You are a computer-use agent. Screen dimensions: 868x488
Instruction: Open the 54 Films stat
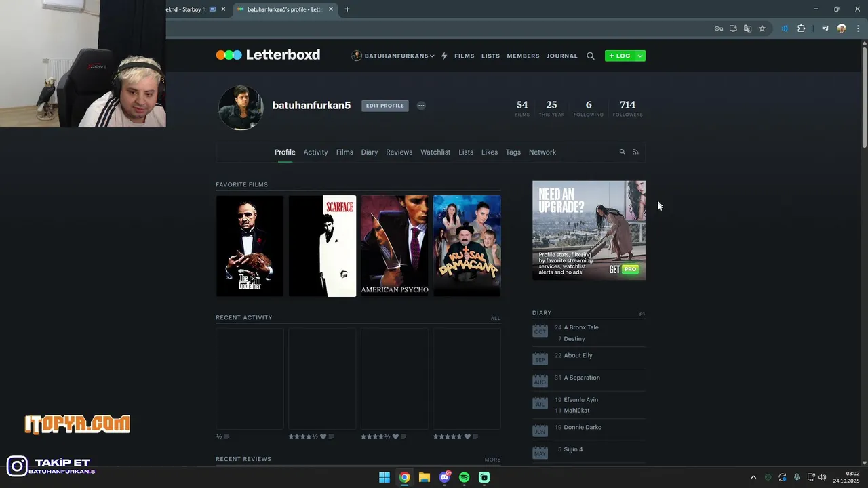[522, 108]
